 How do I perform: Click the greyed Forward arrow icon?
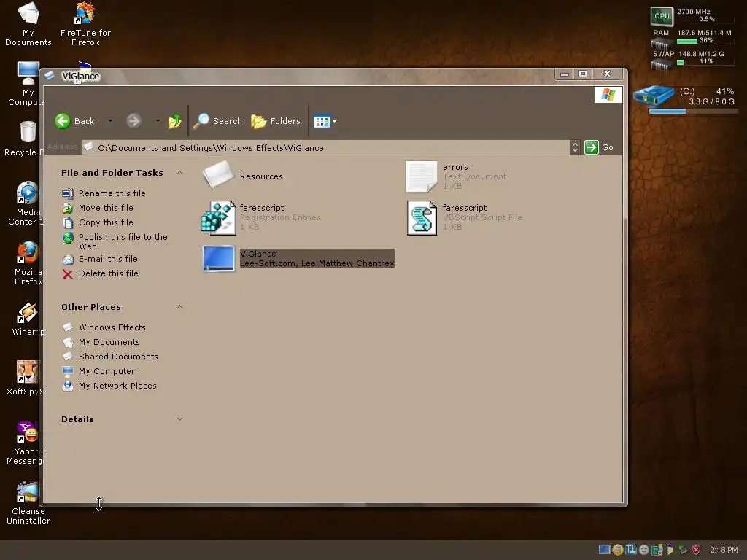coord(134,121)
